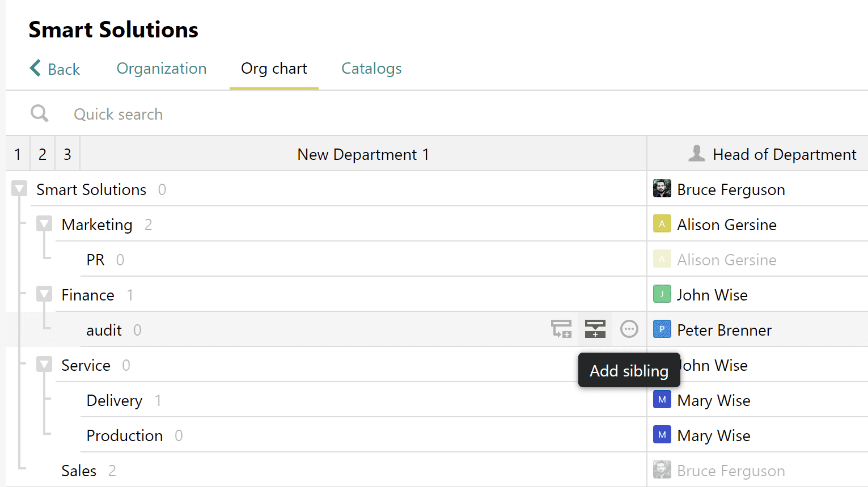
Task: Click John Wise's green J avatar for Finance
Action: 662,294
